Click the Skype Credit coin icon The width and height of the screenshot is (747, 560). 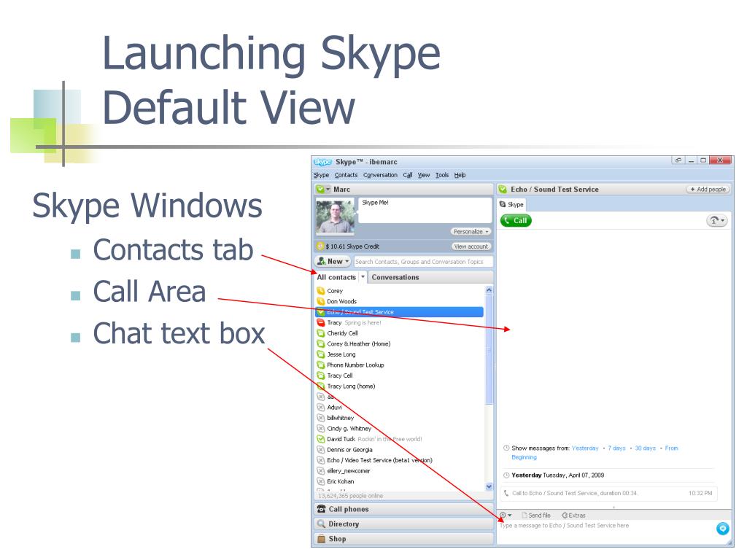click(x=320, y=246)
